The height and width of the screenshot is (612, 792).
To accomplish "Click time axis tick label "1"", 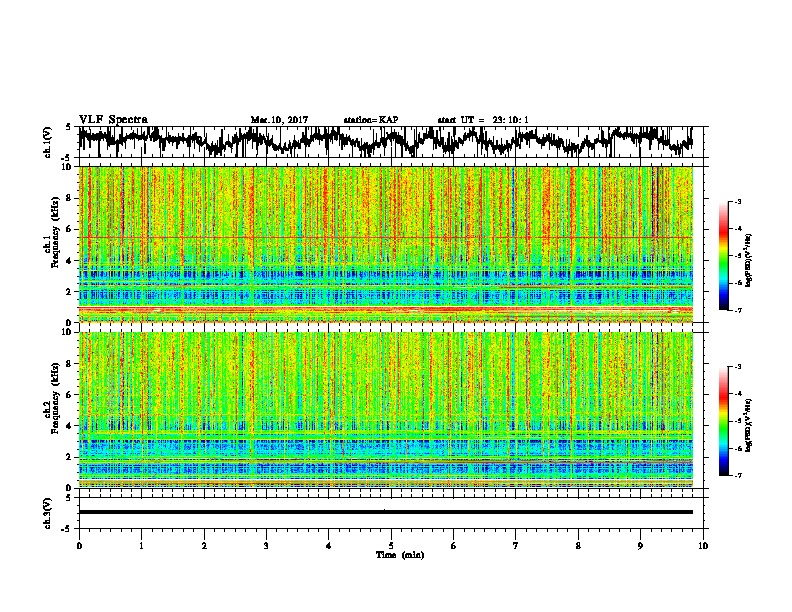I will (x=141, y=546).
